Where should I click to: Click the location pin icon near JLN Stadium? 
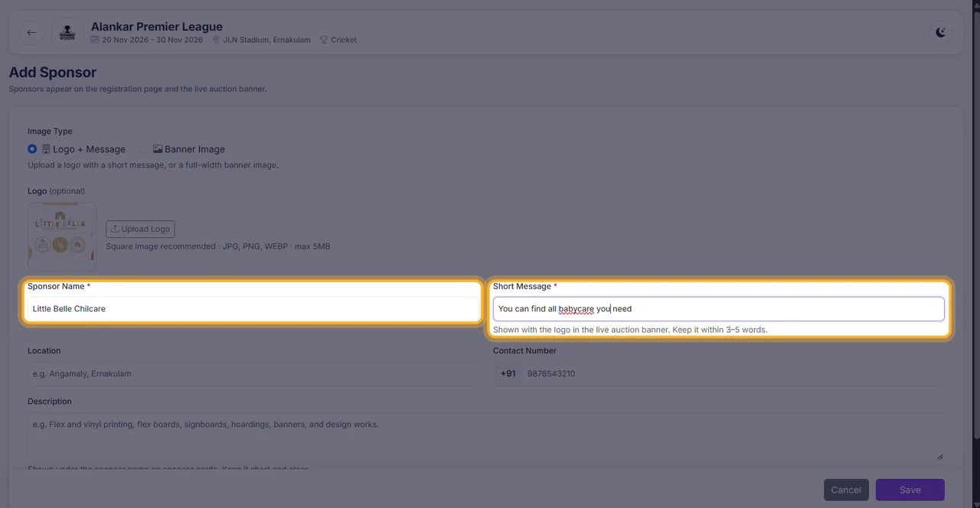point(216,40)
